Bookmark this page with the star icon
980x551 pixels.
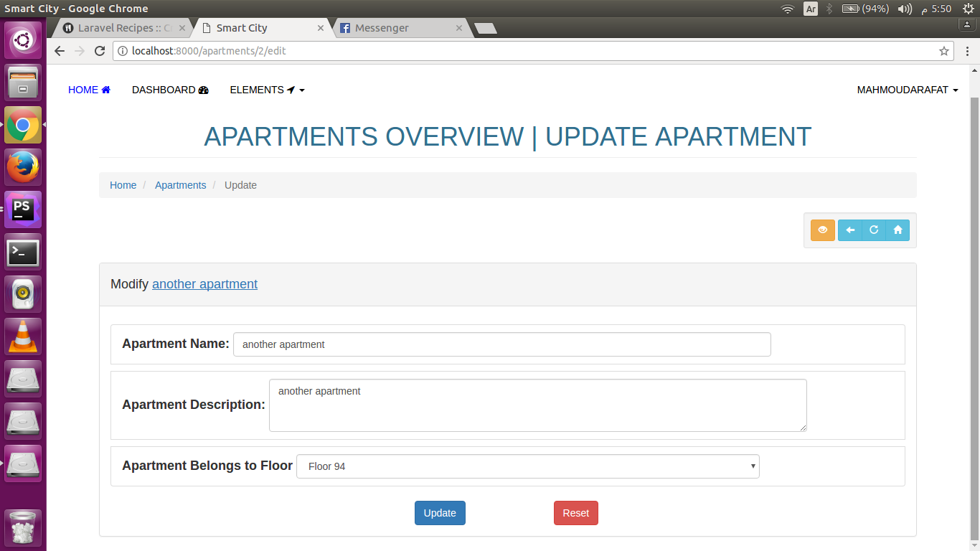[944, 51]
